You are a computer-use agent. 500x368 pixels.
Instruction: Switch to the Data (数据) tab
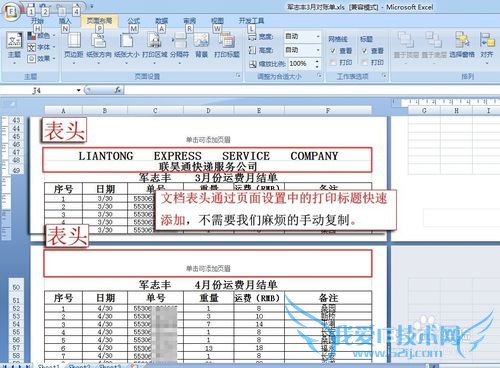(161, 21)
